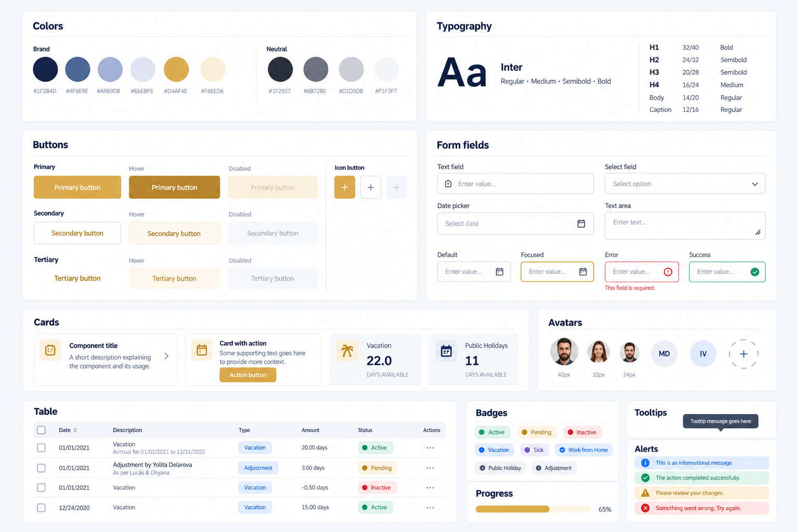Toggle the select-all checkbox in table header
The height and width of the screenshot is (532, 798).
tap(42, 430)
